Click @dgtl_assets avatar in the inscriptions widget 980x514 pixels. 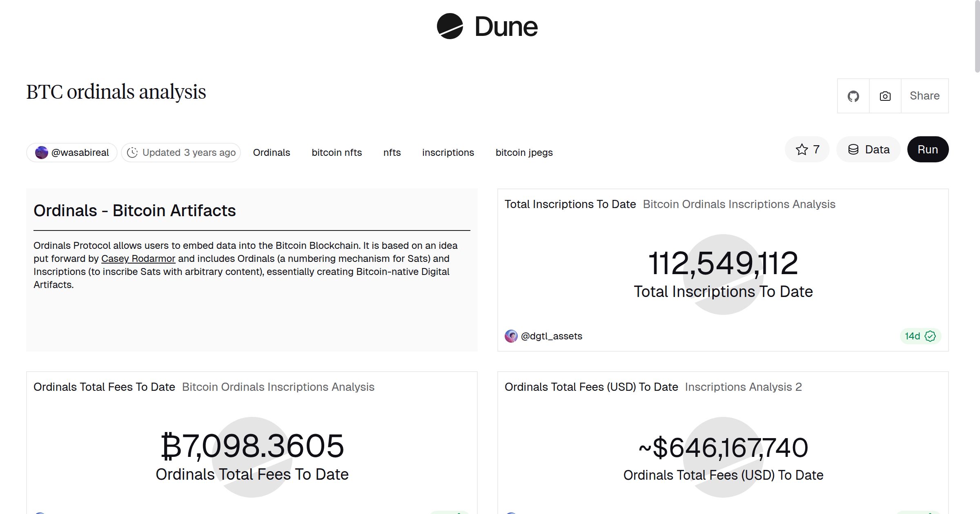tap(511, 336)
